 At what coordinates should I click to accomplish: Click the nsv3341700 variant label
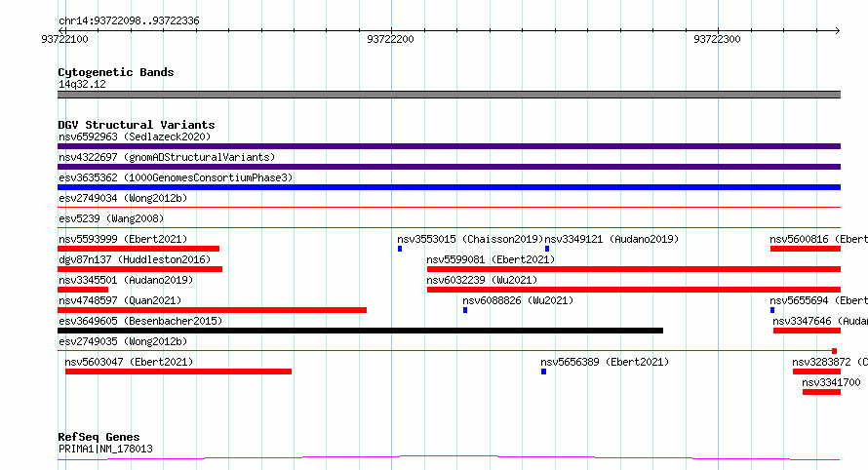(x=832, y=382)
